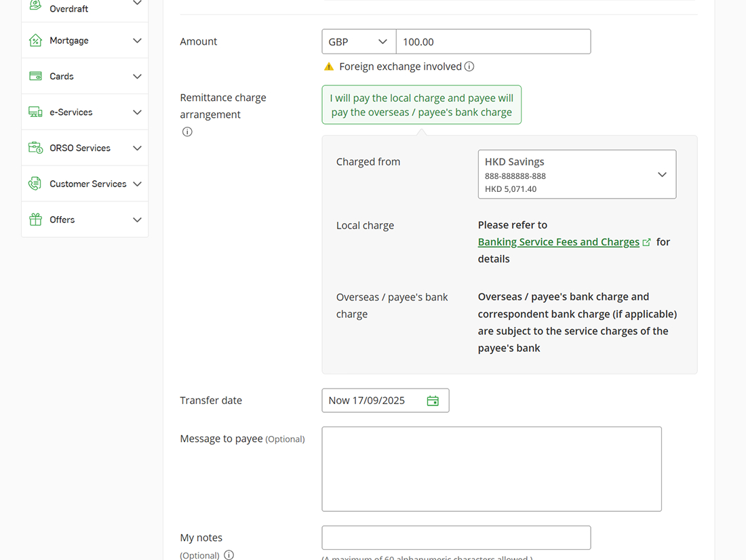Click the Offers gift icon
746x560 pixels.
[x=35, y=219]
